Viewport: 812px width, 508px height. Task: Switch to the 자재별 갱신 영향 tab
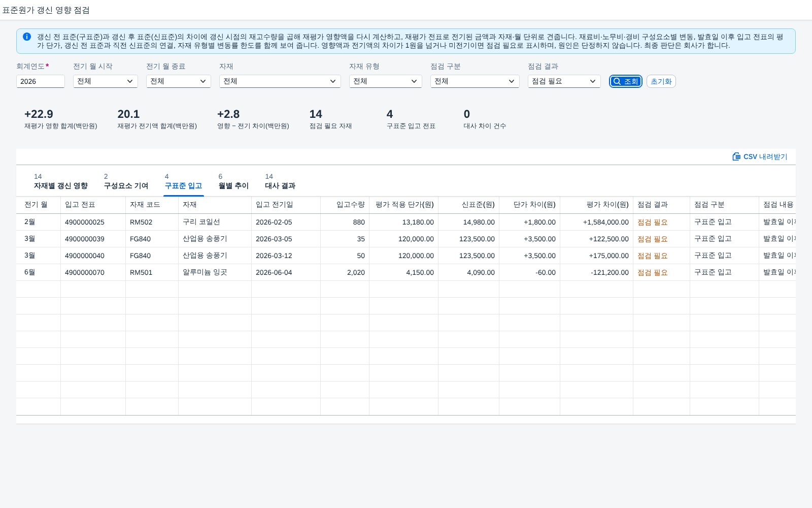point(61,181)
